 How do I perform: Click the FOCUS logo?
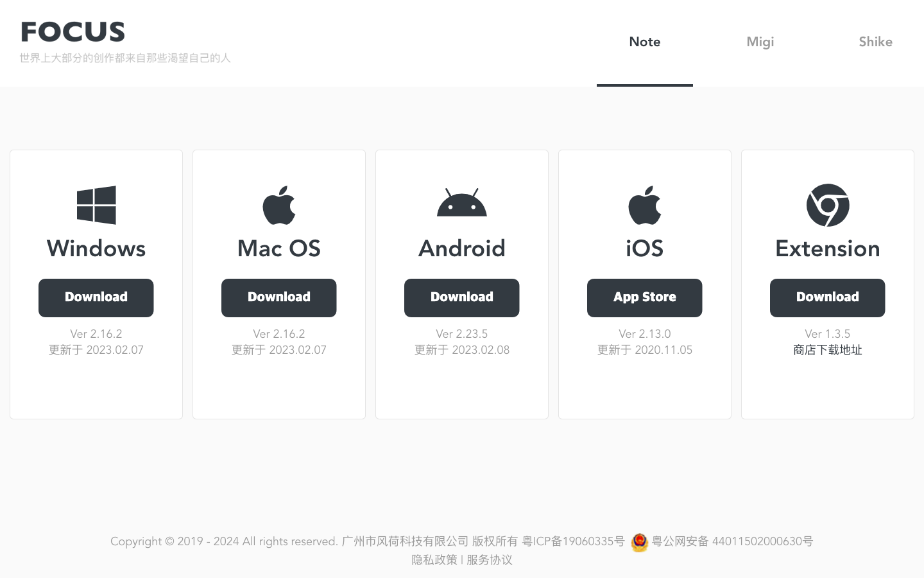(73, 31)
